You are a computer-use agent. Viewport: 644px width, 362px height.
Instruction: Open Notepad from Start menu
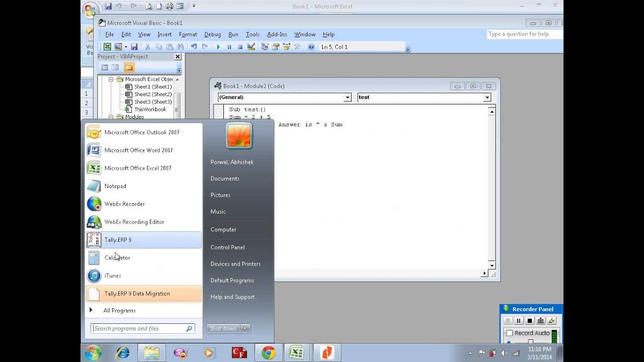click(143, 186)
